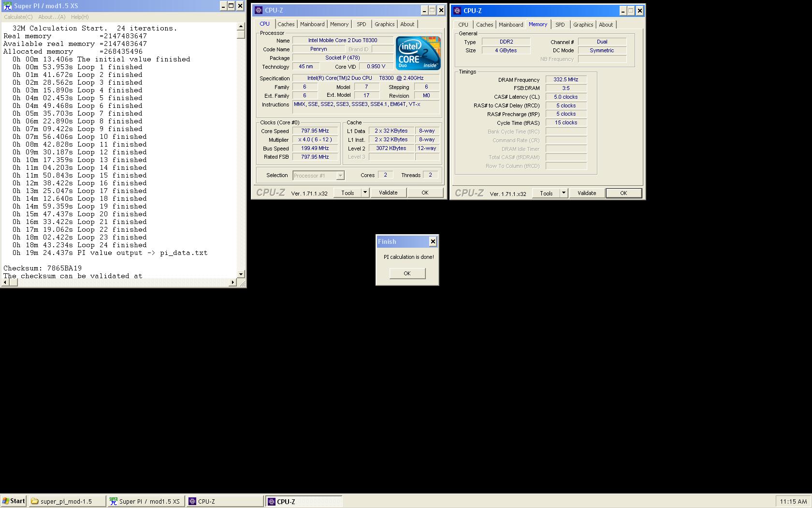The width and height of the screenshot is (812, 508).
Task: Close the left CPU-Z window
Action: click(x=441, y=10)
